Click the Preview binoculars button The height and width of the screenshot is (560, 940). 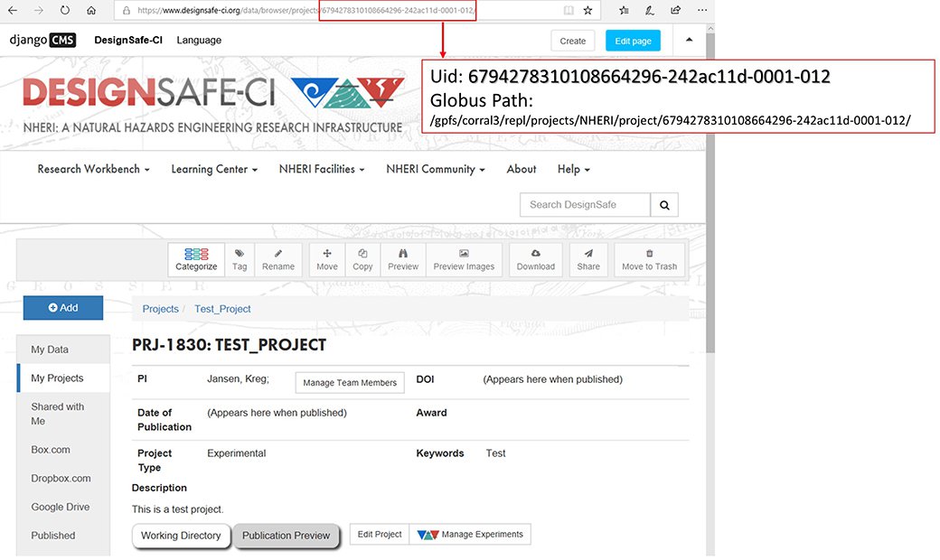tap(403, 260)
